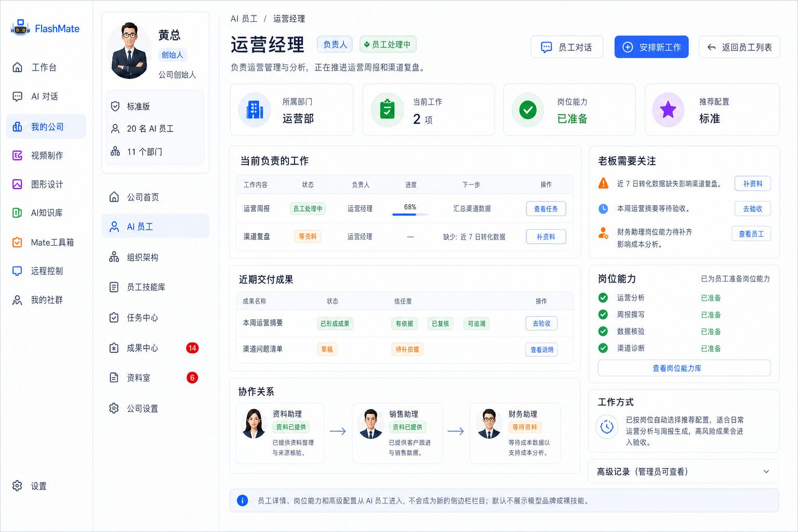Click the 我的社群 community icon
Viewport: 798px width, 532px height.
[x=17, y=300]
